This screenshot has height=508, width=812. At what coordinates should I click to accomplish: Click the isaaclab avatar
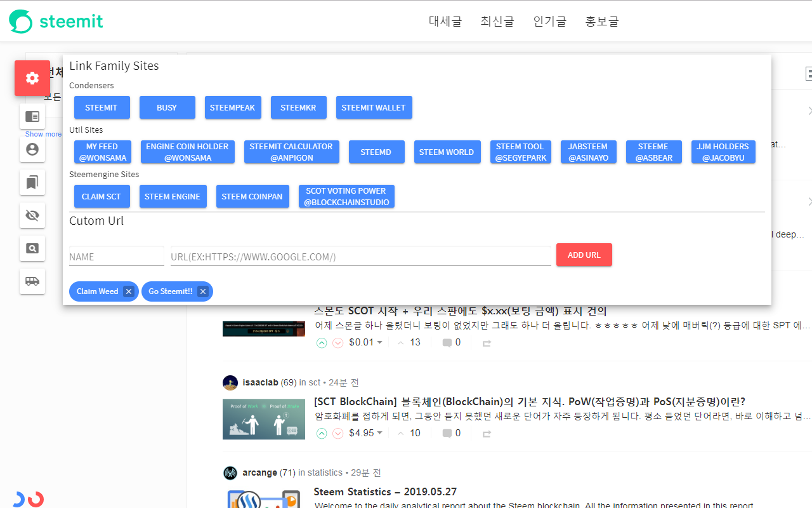[230, 382]
